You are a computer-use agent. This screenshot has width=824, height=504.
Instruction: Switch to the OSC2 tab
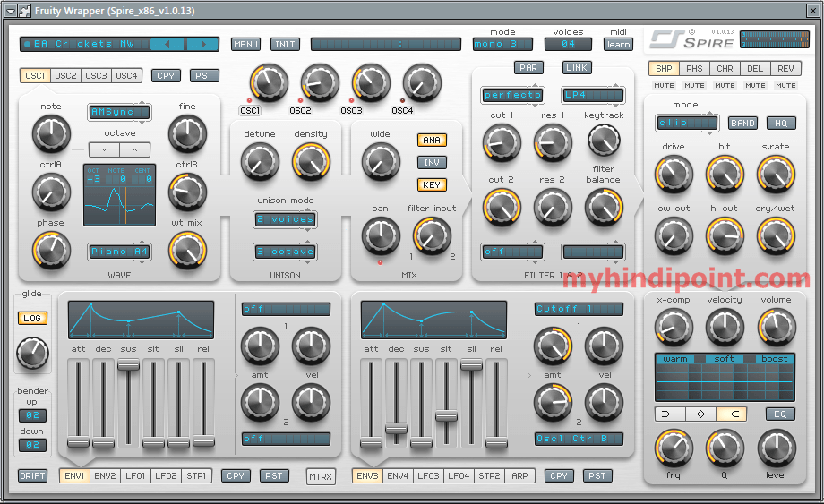pos(65,75)
